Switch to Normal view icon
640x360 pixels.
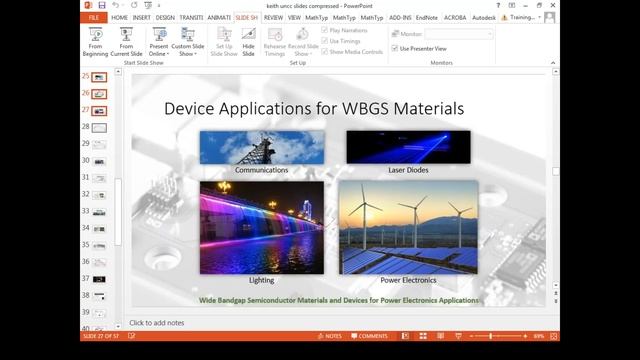pos(405,336)
